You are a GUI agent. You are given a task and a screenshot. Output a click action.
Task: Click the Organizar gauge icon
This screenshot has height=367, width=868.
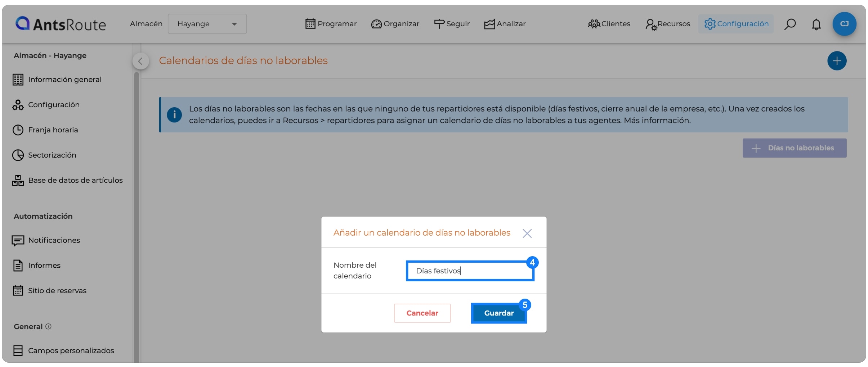(x=376, y=24)
